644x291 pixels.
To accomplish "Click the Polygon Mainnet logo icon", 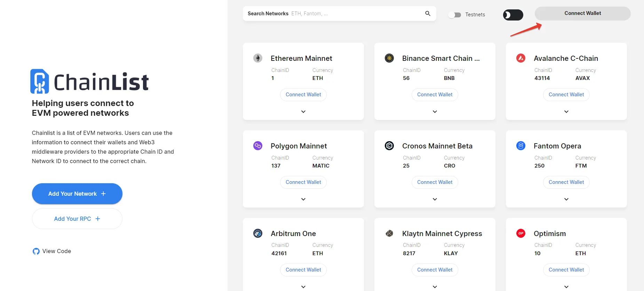I will [257, 146].
